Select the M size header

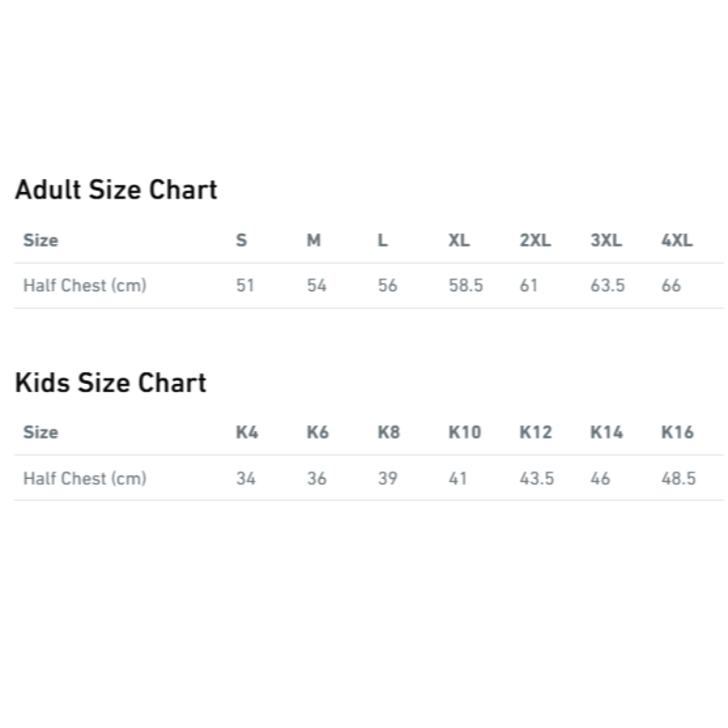[x=314, y=240]
